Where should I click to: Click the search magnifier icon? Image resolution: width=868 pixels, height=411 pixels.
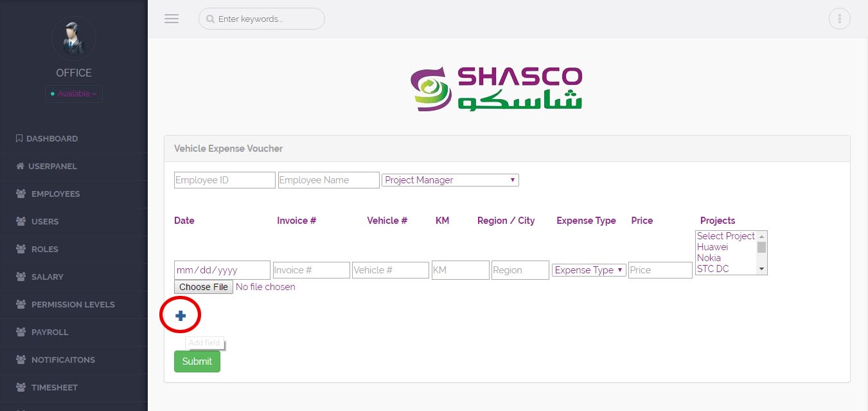click(x=210, y=19)
